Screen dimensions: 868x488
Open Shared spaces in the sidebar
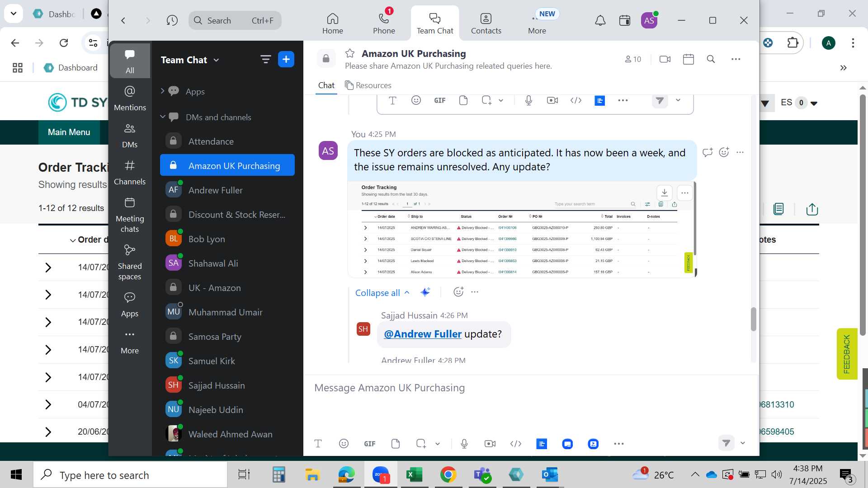coord(130,263)
